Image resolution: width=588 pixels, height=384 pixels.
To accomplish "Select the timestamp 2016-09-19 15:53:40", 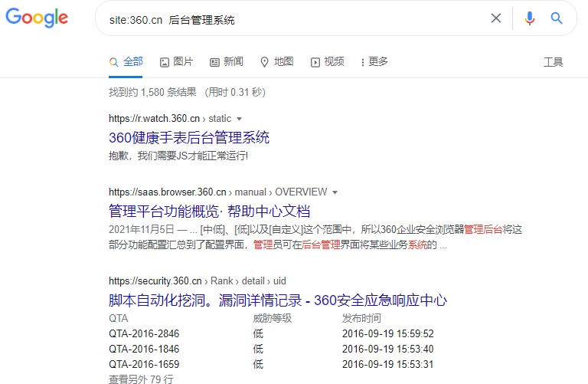I will click(x=387, y=349).
